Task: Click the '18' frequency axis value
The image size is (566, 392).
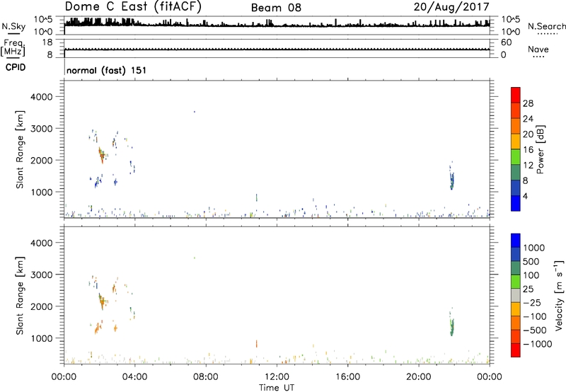Action: pyautogui.click(x=47, y=42)
